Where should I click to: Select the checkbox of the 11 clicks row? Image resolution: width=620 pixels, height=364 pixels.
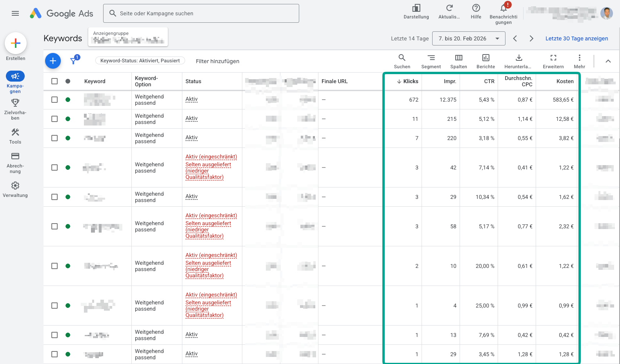point(55,119)
